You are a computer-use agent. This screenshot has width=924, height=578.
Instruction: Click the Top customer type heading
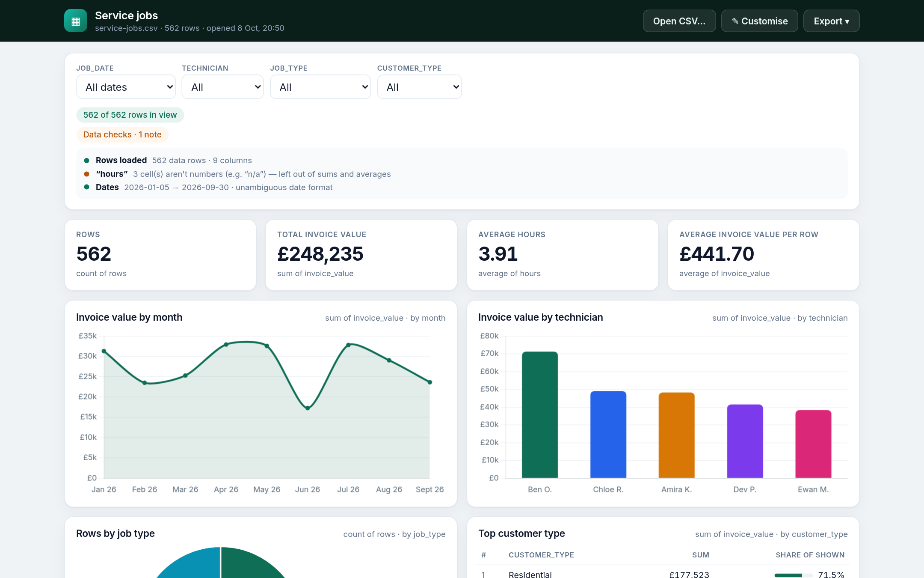[x=521, y=533]
